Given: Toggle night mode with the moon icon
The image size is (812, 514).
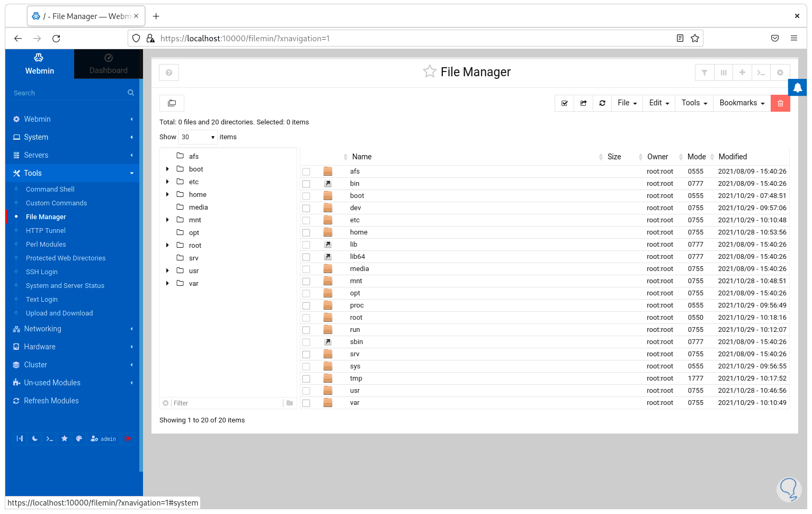Looking at the screenshot, I should click(35, 438).
